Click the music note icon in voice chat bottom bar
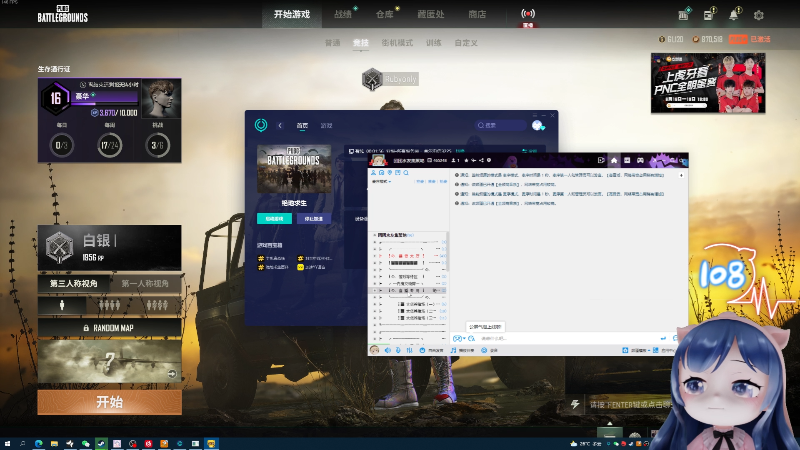The width and height of the screenshot is (800, 450). (x=454, y=351)
